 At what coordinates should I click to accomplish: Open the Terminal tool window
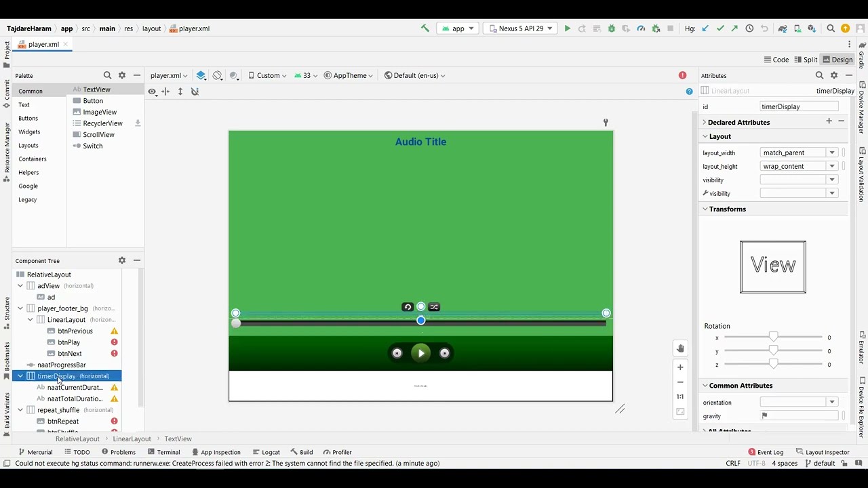pos(163,452)
